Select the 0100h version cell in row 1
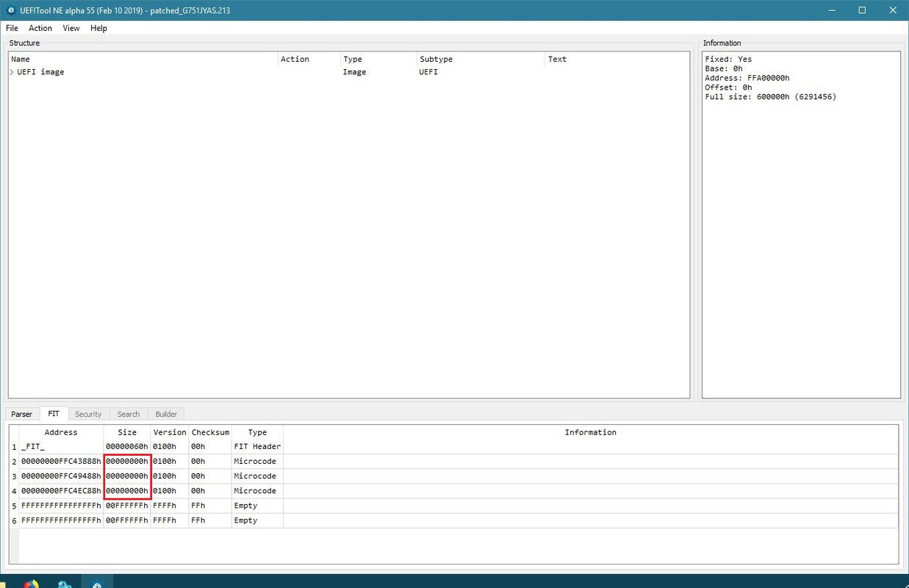This screenshot has height=588, width=909. pyautogui.click(x=170, y=447)
